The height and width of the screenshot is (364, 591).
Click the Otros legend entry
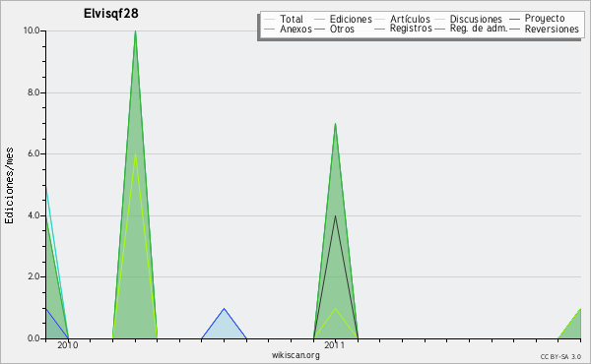click(x=334, y=29)
